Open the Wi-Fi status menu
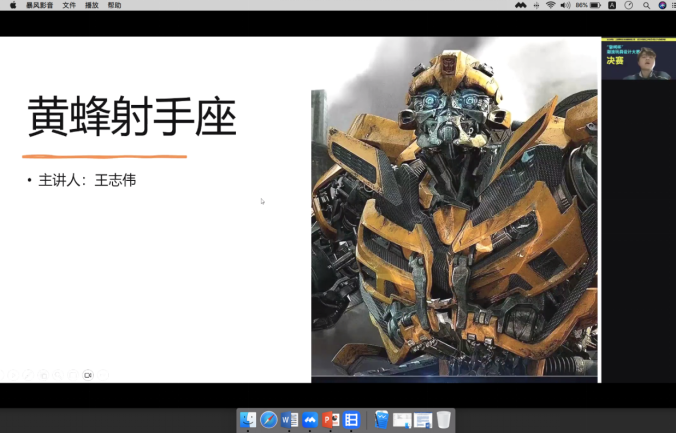The image size is (677, 433). [550, 5]
